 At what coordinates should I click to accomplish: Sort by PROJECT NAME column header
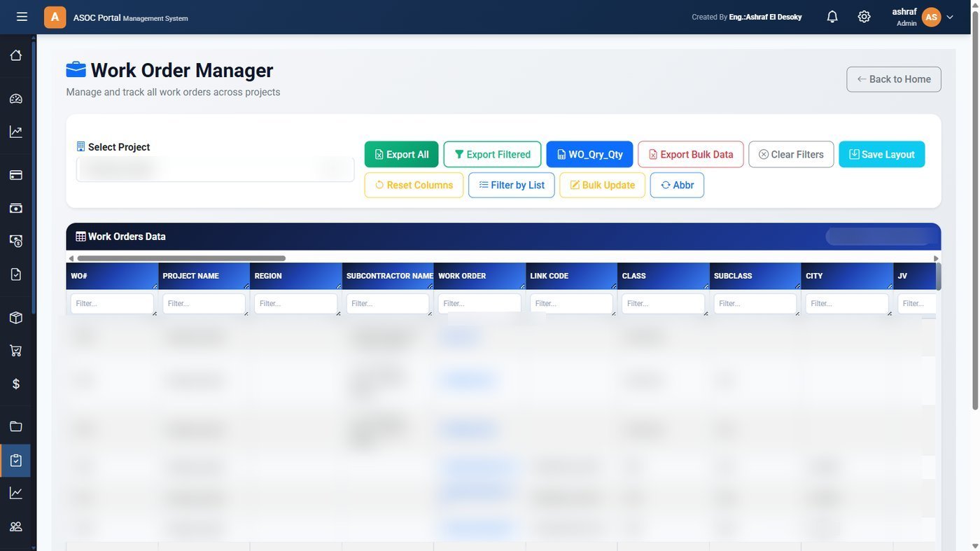(204, 276)
